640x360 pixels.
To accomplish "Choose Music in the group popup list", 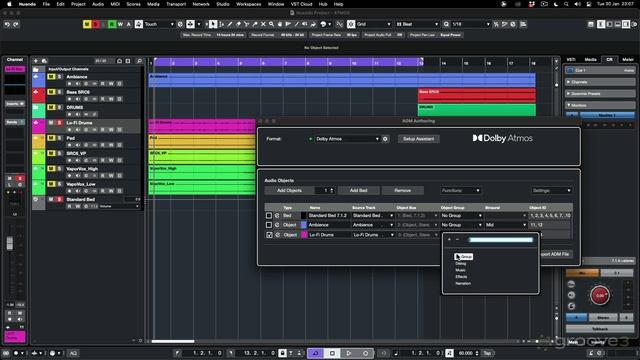I will [x=460, y=270].
